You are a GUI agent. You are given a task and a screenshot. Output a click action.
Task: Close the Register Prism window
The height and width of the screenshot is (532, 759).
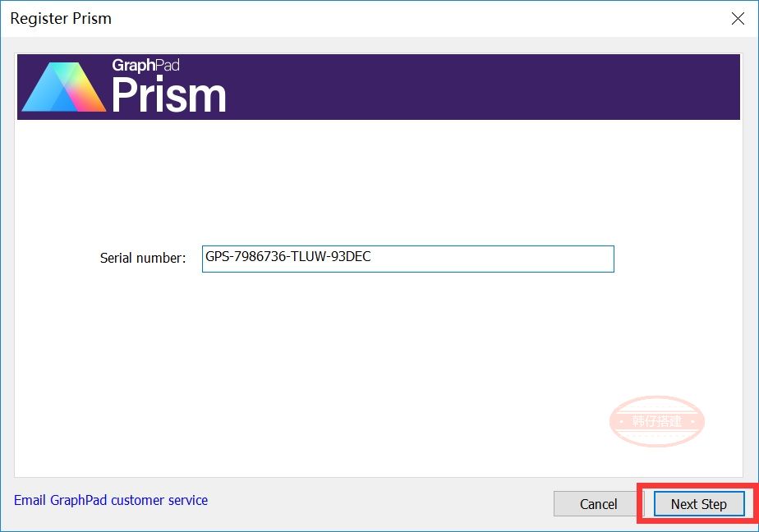tap(738, 18)
